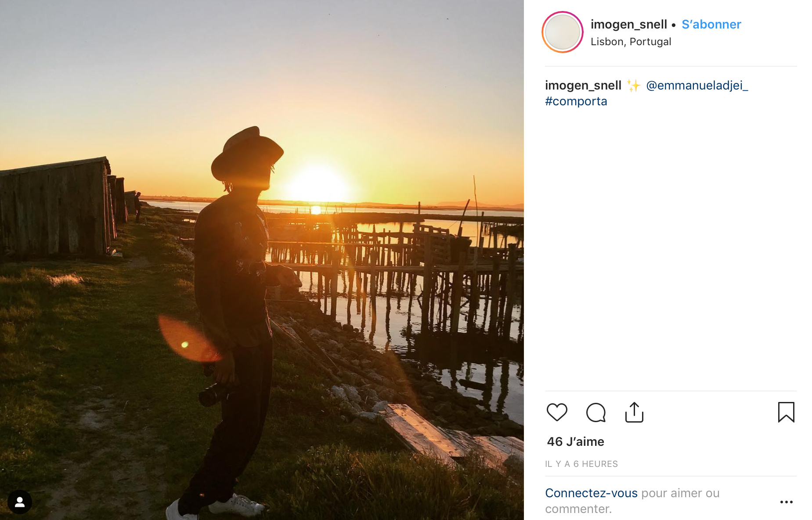Open comments via speech bubble icon
This screenshot has width=812, height=520.
pos(596,412)
